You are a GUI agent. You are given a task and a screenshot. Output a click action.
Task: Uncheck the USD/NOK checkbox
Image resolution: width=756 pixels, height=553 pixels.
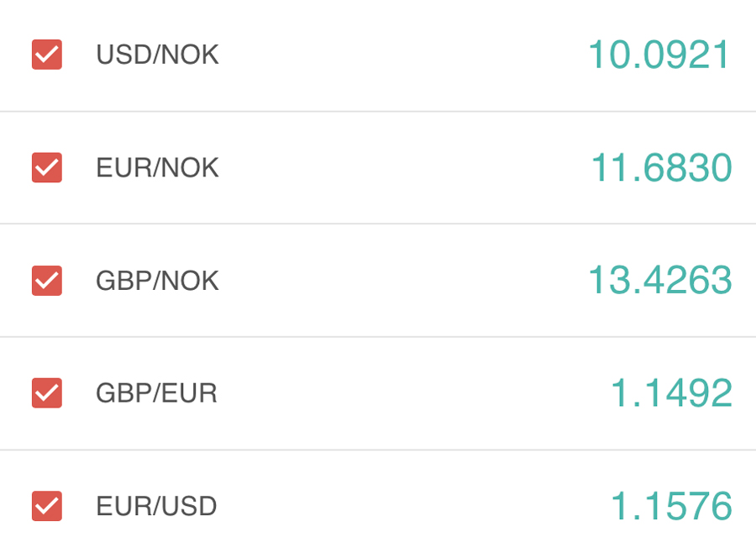(x=47, y=55)
